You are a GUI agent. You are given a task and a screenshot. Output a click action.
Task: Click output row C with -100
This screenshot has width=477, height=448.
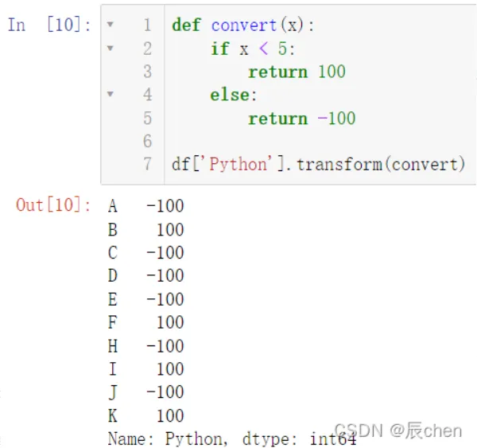coord(146,252)
